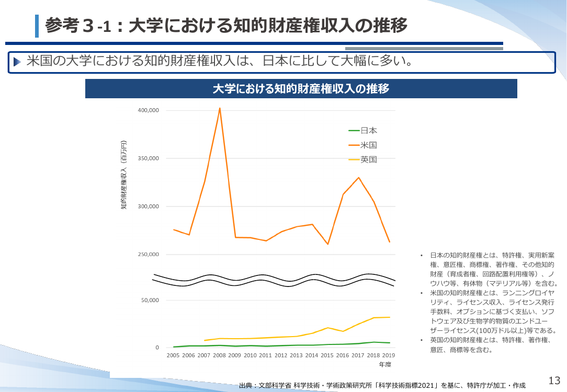
Task: Select the "50,000" y-axis label
Action: pos(150,300)
